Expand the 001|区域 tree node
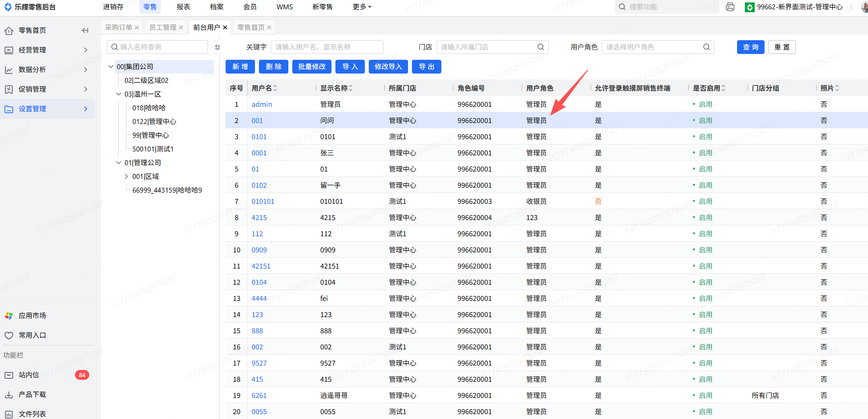Screen dimensions: 868x419 point(127,176)
